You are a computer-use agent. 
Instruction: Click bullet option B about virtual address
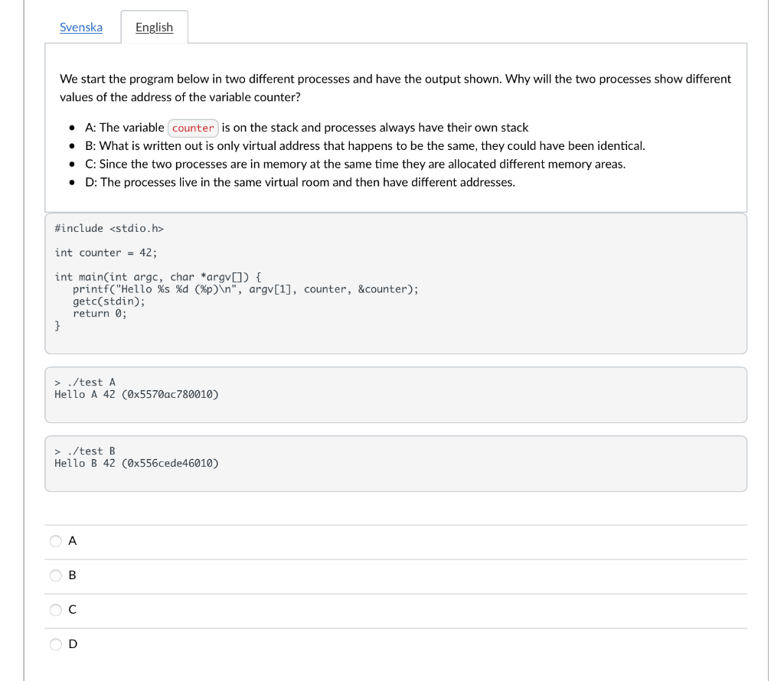pyautogui.click(x=365, y=146)
